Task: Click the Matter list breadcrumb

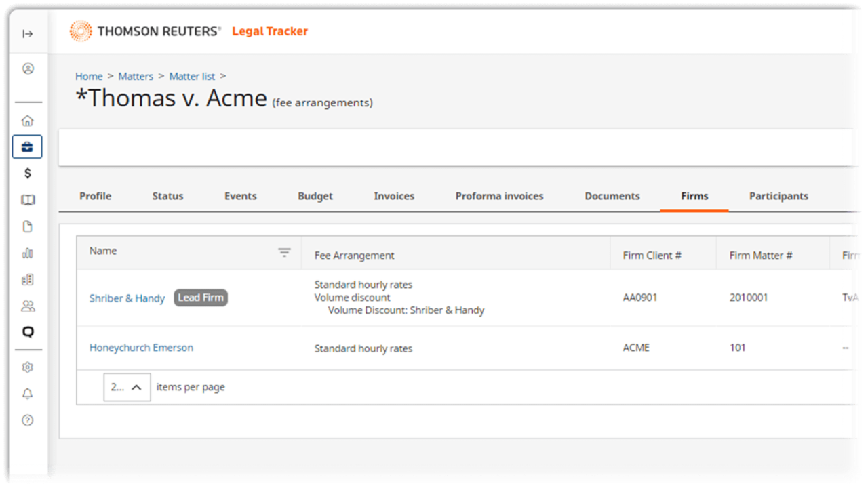Action: click(192, 77)
